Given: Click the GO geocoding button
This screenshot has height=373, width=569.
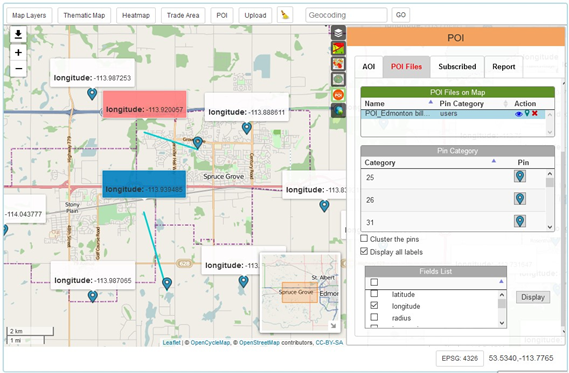Looking at the screenshot, I should (401, 15).
